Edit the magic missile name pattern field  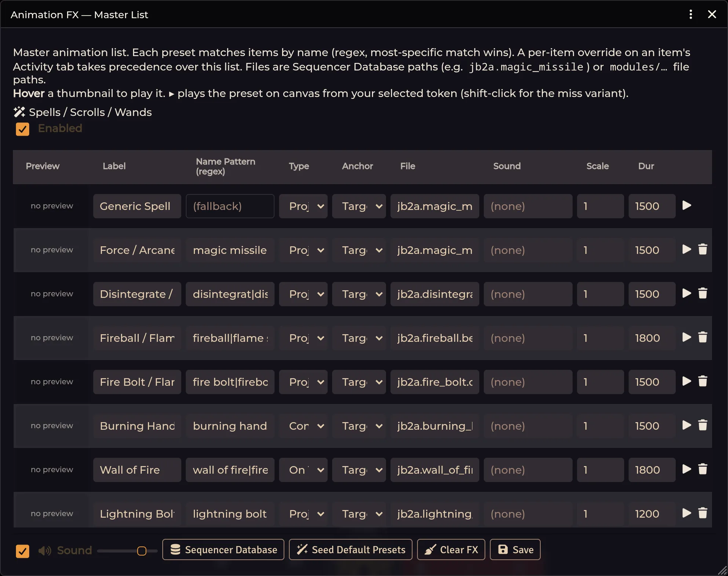230,250
